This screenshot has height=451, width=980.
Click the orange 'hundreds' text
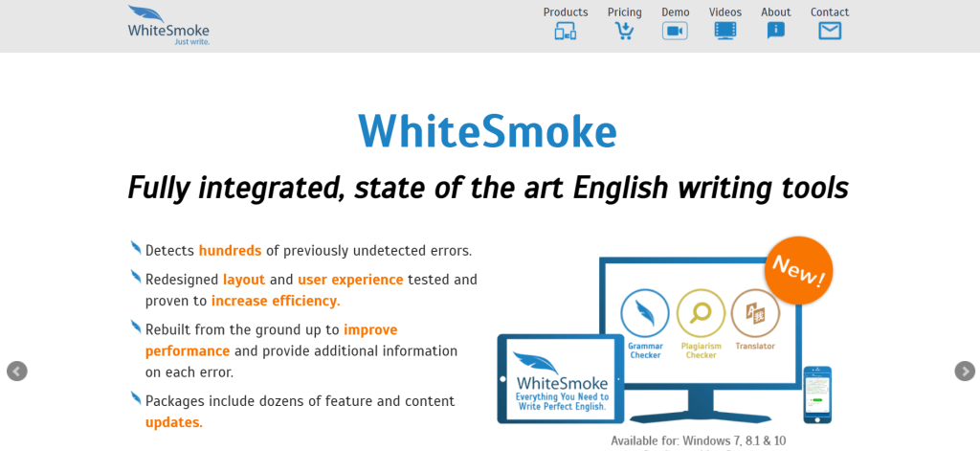(230, 251)
